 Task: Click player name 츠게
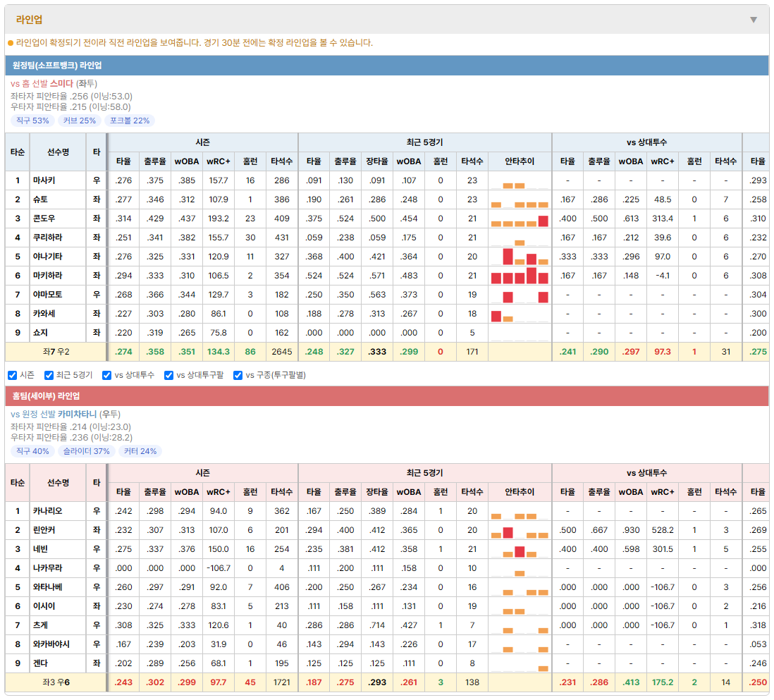point(40,625)
